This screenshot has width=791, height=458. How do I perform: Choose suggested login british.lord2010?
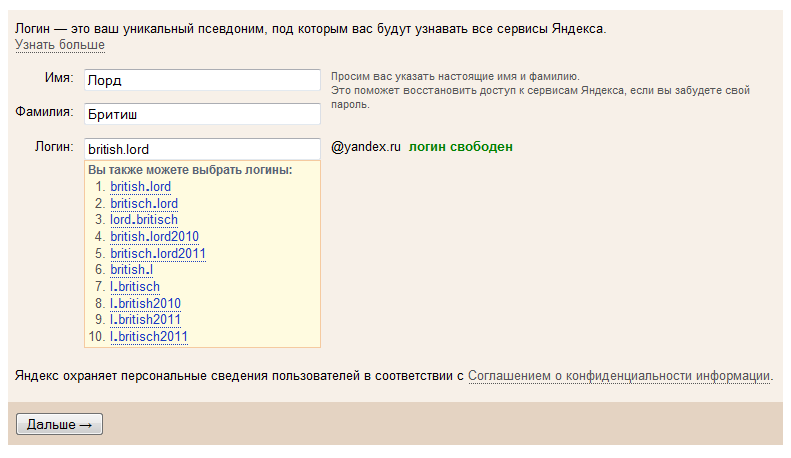point(154,237)
